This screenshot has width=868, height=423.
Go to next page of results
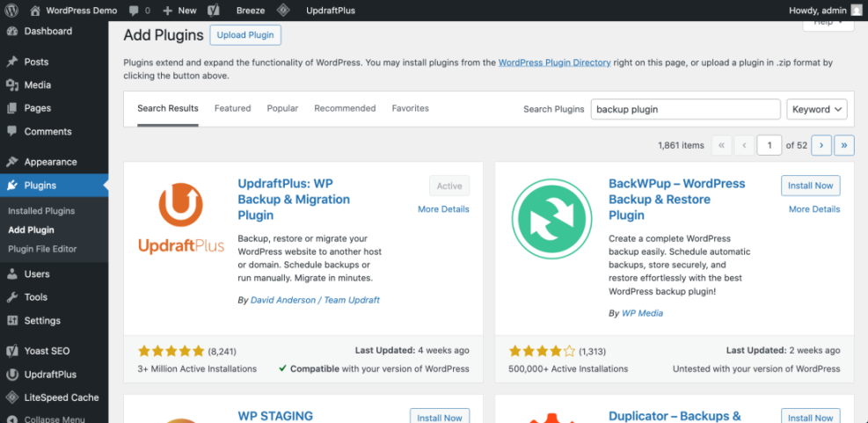821,145
